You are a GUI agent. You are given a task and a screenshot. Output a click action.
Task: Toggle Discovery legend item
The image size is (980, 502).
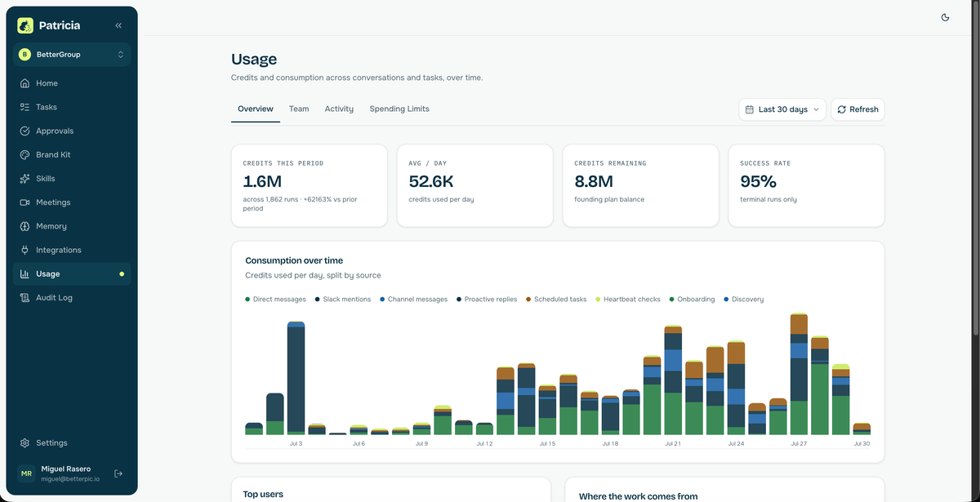click(744, 300)
